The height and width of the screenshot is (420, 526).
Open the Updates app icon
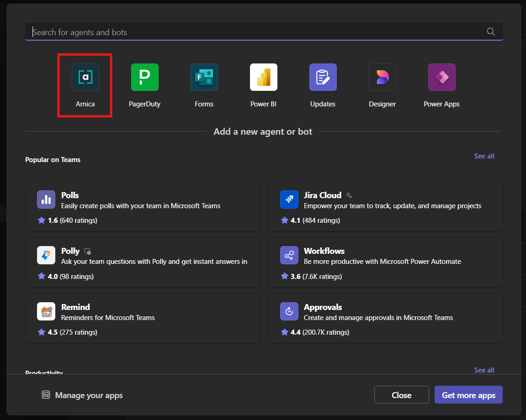point(323,77)
